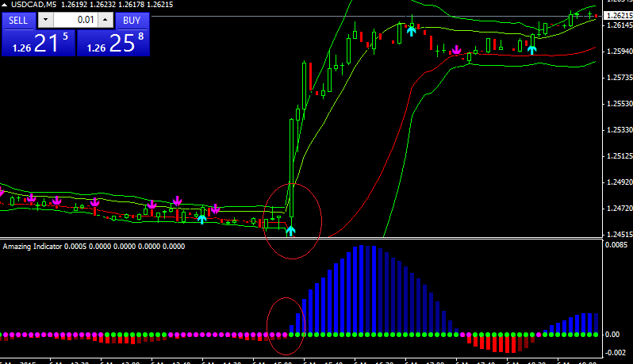Click the USDCAD,M5 chart title

(x=33, y=5)
